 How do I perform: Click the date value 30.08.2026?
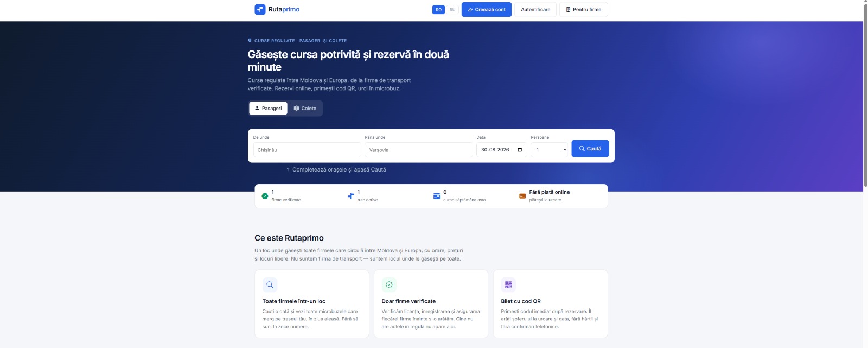pos(495,150)
